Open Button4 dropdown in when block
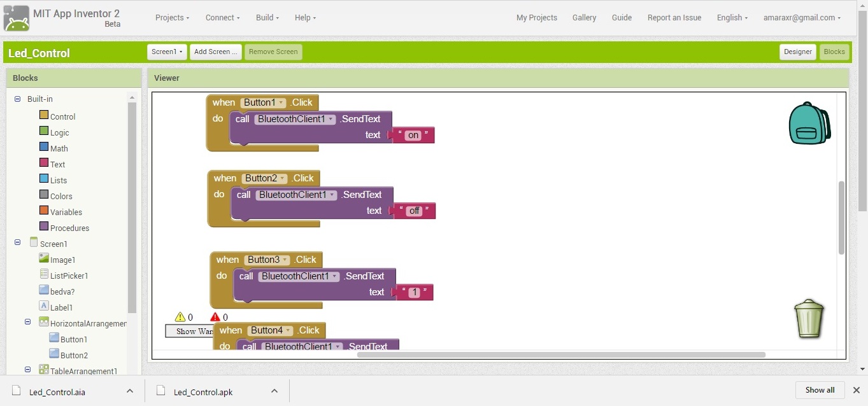The image size is (868, 406). pos(271,330)
